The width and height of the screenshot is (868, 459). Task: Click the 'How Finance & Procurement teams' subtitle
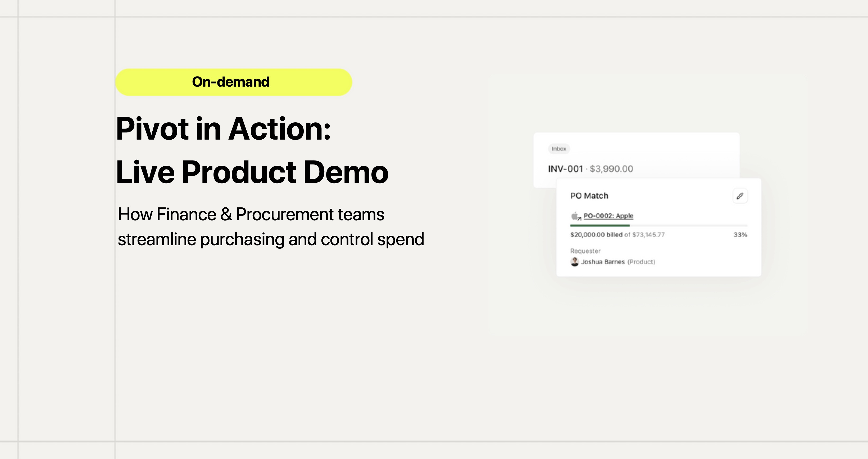pos(251,215)
